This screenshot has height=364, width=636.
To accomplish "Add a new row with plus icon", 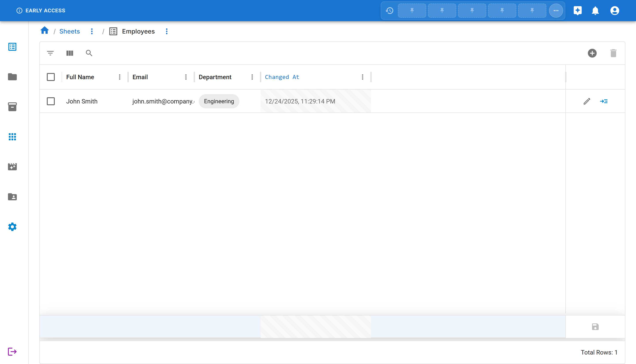I will click(592, 53).
